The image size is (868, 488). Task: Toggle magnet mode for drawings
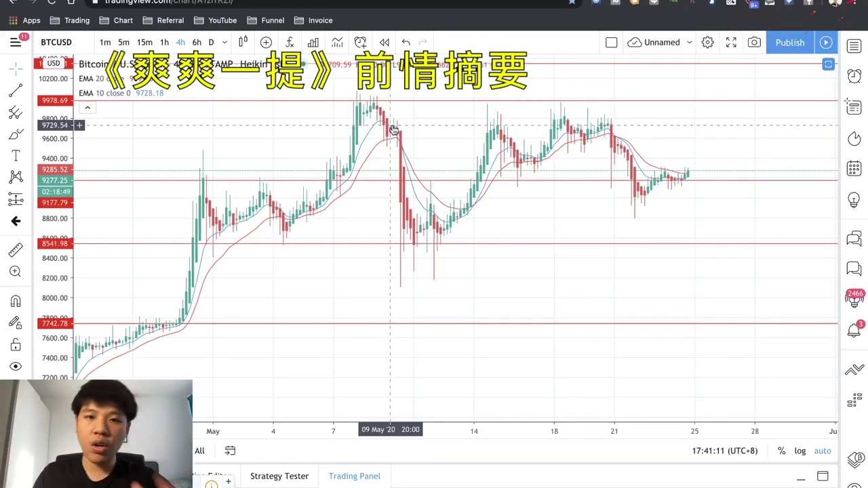coord(16,301)
